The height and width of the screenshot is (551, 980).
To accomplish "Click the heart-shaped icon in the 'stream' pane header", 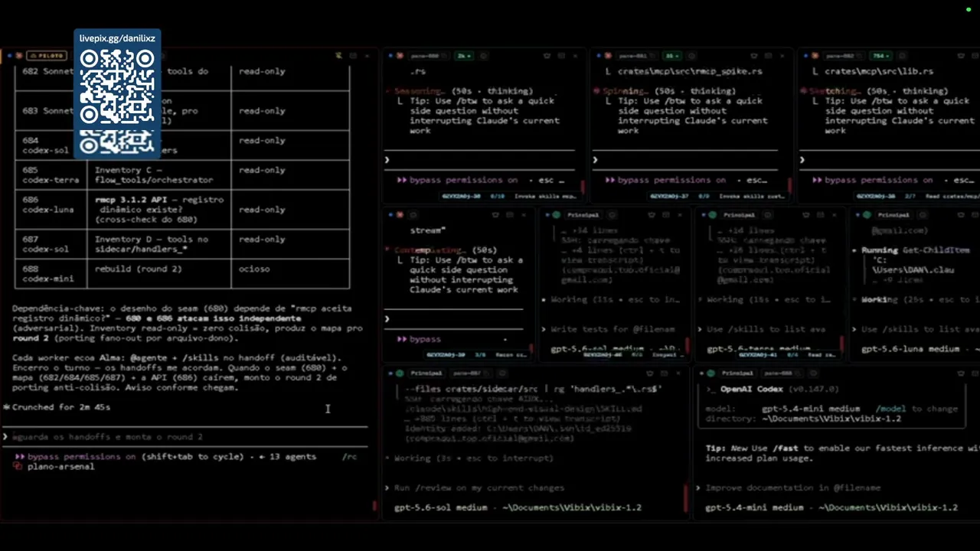I will coord(495,215).
